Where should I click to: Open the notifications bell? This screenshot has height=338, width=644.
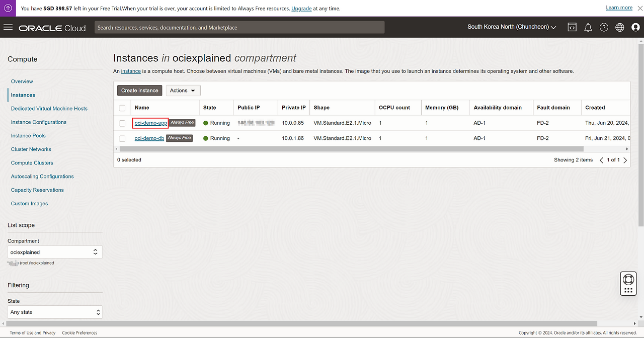pyautogui.click(x=588, y=27)
